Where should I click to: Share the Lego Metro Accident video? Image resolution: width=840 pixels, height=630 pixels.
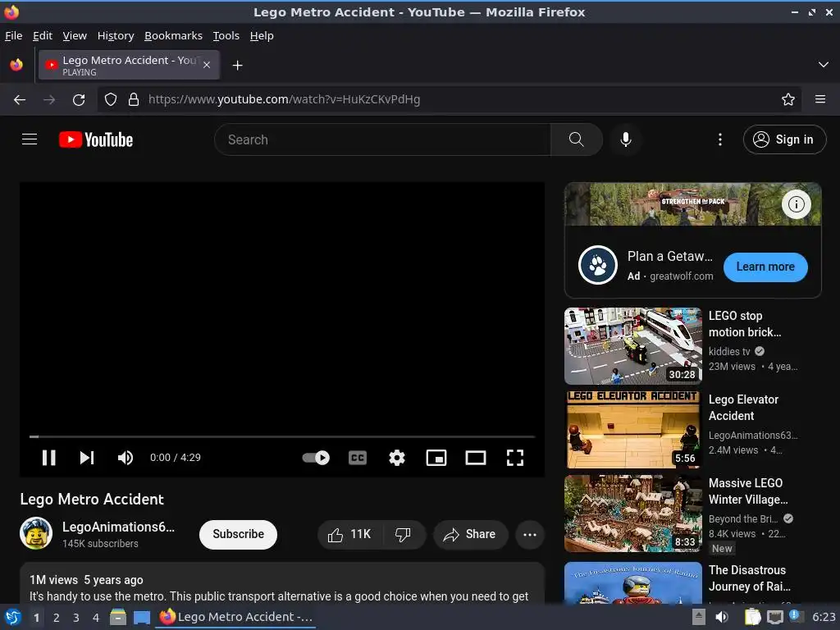point(470,534)
